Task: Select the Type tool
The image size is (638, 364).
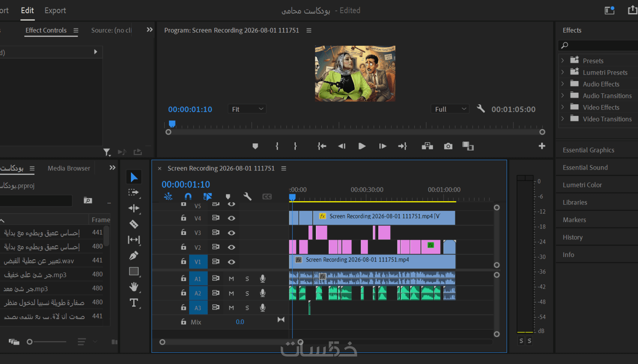Action: 134,303
